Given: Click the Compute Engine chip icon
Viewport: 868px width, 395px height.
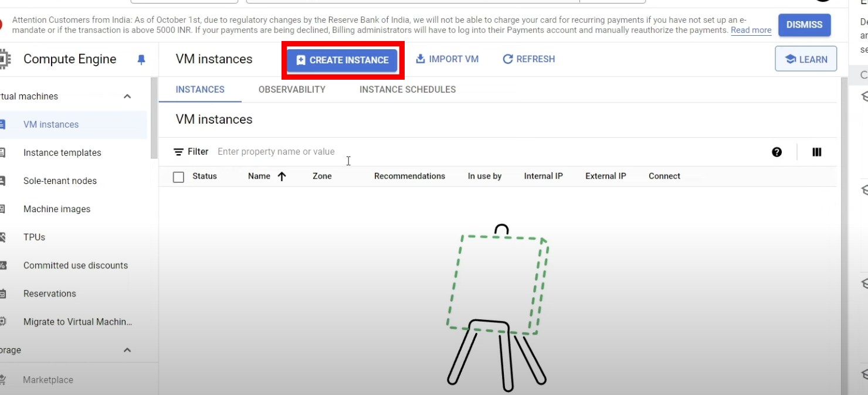Looking at the screenshot, I should pyautogui.click(x=4, y=59).
